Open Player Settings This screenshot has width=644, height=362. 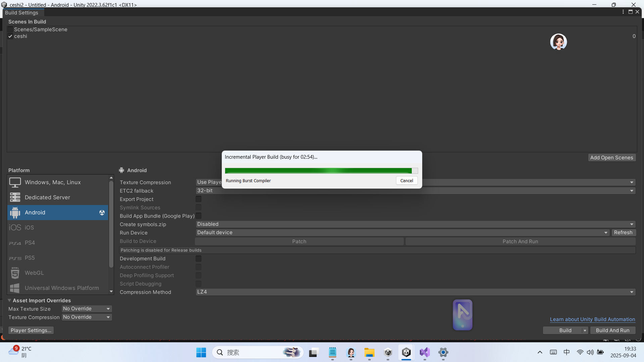point(31,331)
